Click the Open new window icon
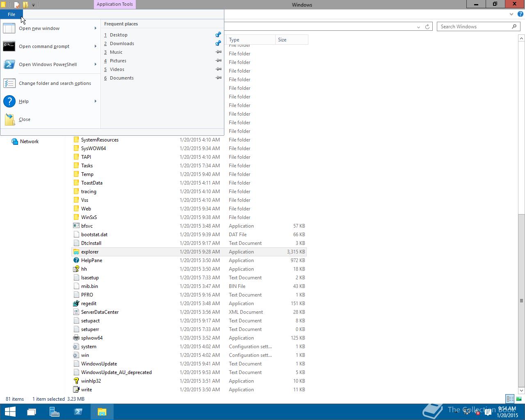The image size is (525, 420). pos(9,28)
